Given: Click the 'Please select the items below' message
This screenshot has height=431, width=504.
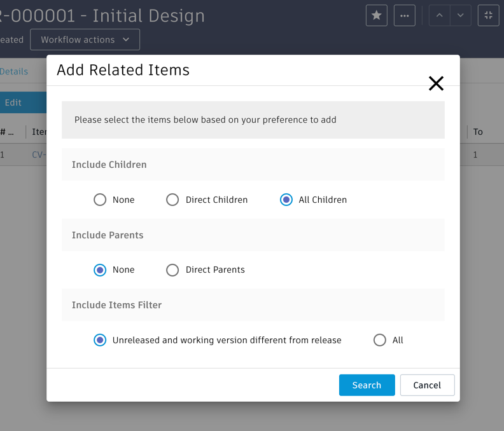Looking at the screenshot, I should 206,120.
